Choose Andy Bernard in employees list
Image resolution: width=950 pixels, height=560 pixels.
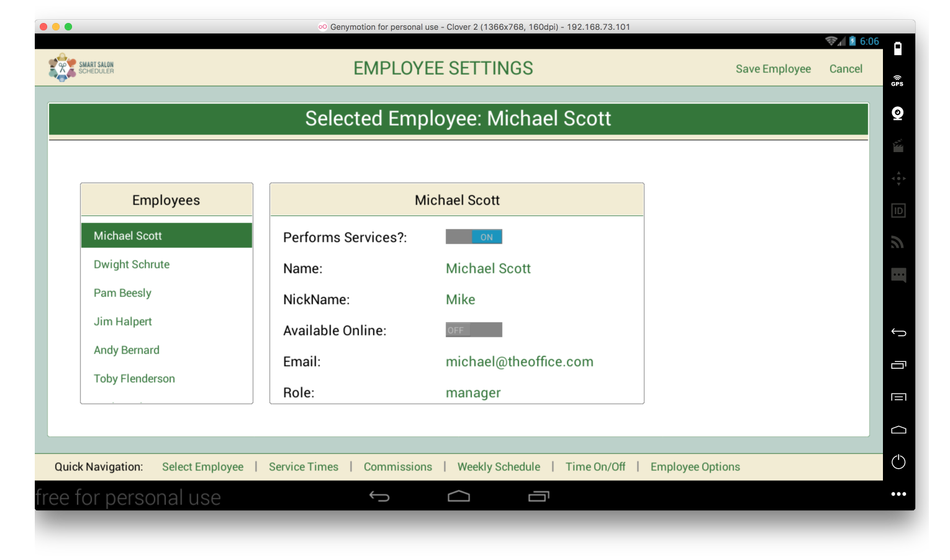pyautogui.click(x=166, y=350)
